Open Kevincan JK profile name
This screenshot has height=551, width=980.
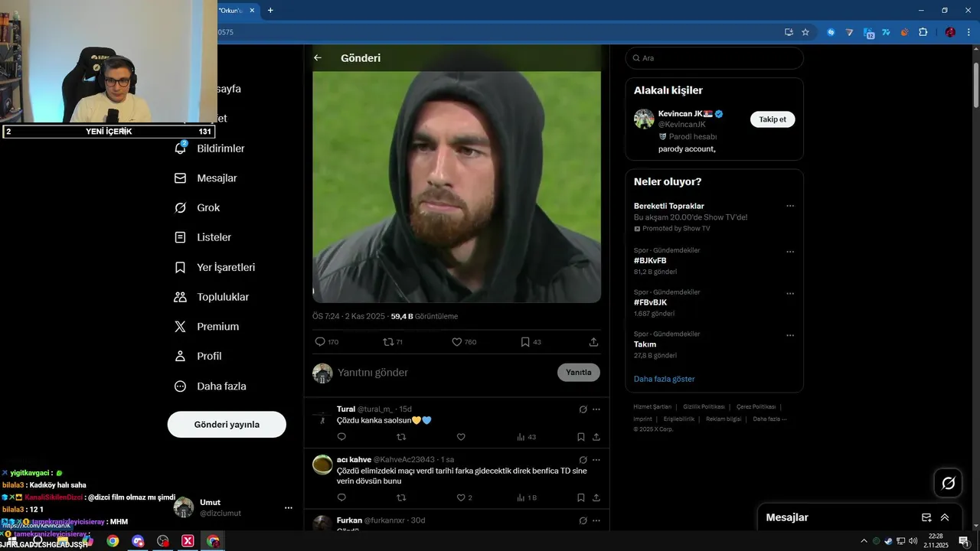pyautogui.click(x=685, y=114)
